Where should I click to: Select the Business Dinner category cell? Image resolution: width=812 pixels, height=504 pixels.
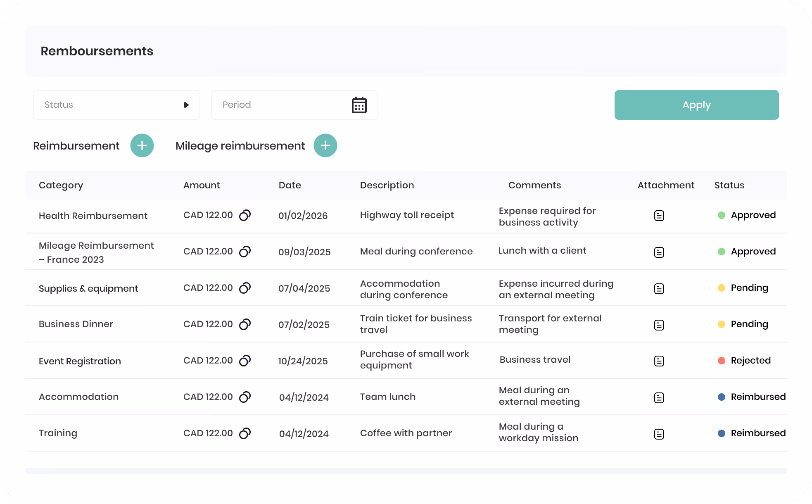tap(76, 324)
